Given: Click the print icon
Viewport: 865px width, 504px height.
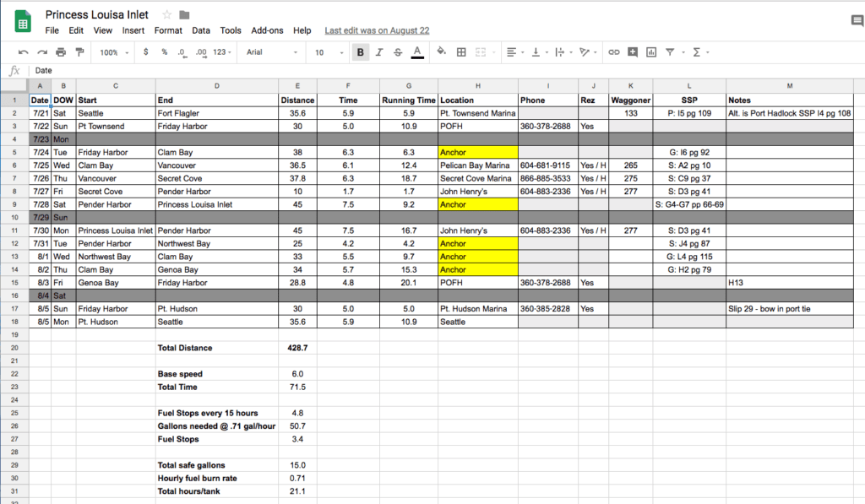Looking at the screenshot, I should (61, 52).
